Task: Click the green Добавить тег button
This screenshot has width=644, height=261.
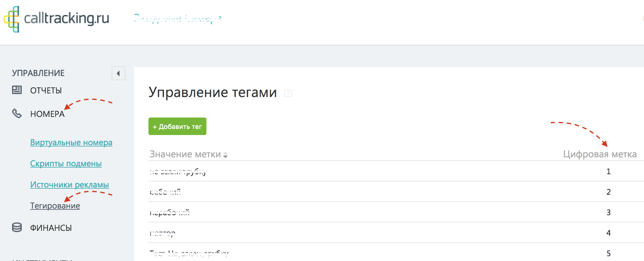Action: (x=177, y=126)
